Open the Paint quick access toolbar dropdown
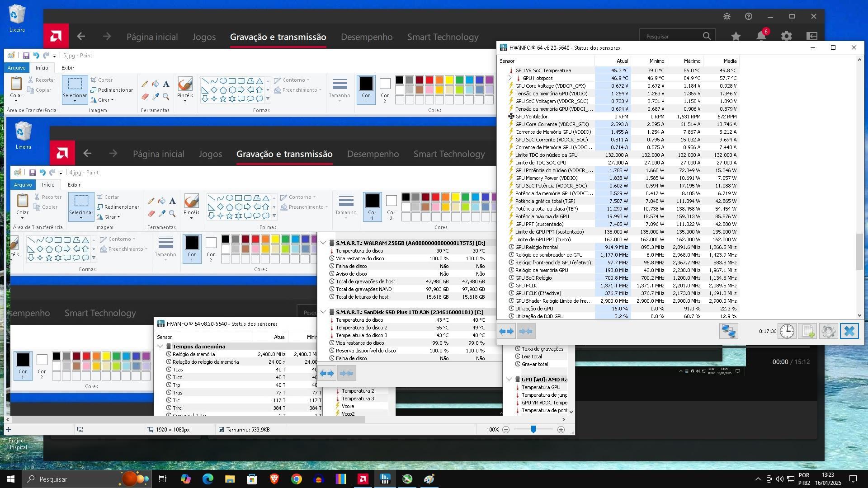The width and height of the screenshot is (868, 488). [x=54, y=56]
